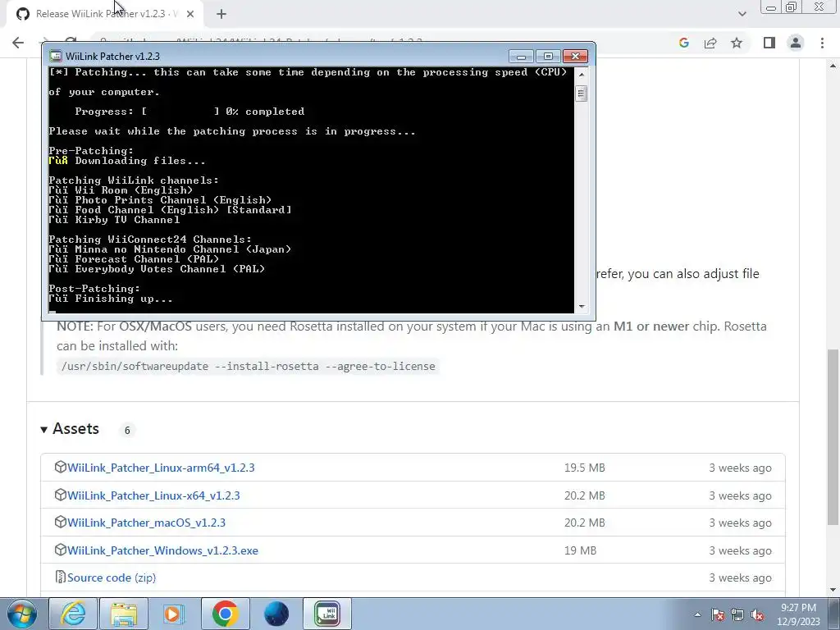This screenshot has height=630, width=840.
Task: Open the blue globe app on taskbar
Action: 276,614
